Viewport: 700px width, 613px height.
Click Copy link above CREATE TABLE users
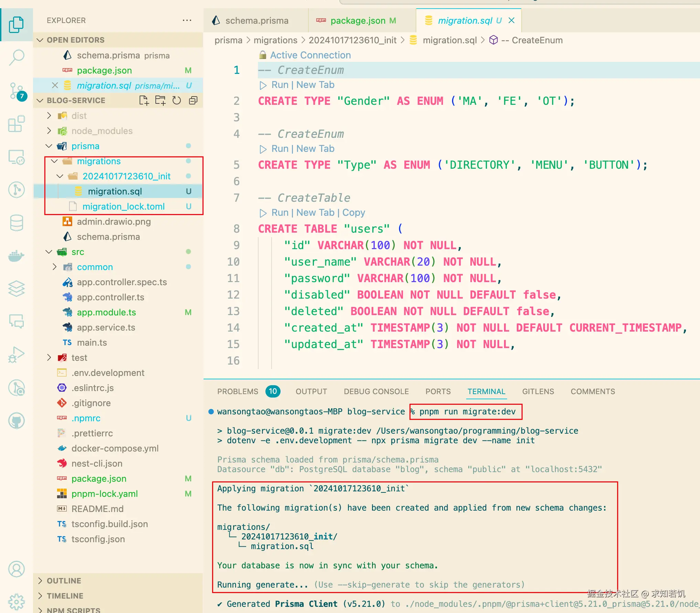353,213
